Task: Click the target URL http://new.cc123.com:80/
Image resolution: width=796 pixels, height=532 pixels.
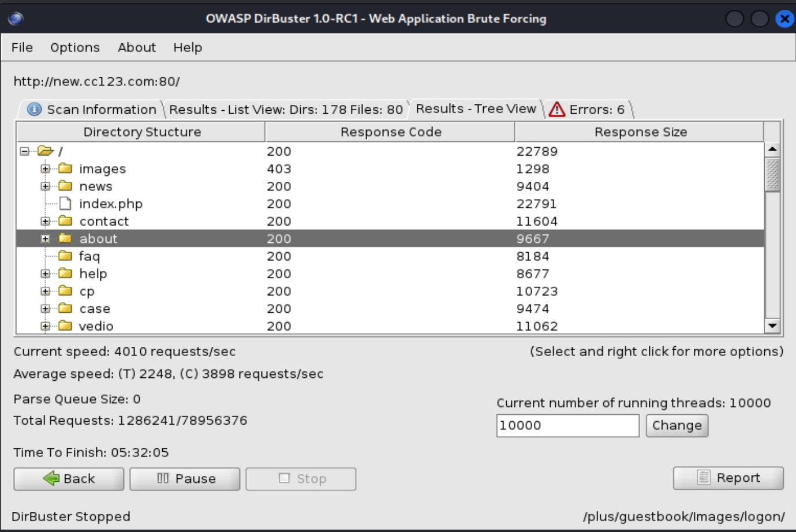Action: click(x=96, y=81)
